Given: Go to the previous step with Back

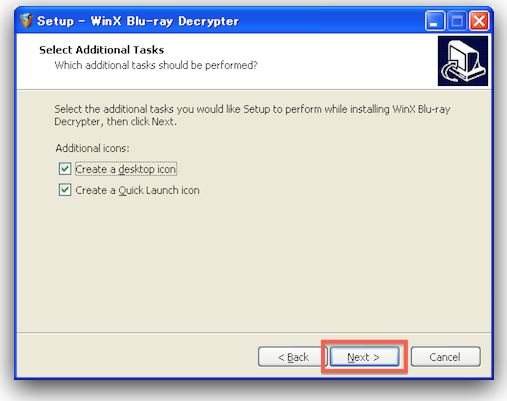Looking at the screenshot, I should click(293, 357).
